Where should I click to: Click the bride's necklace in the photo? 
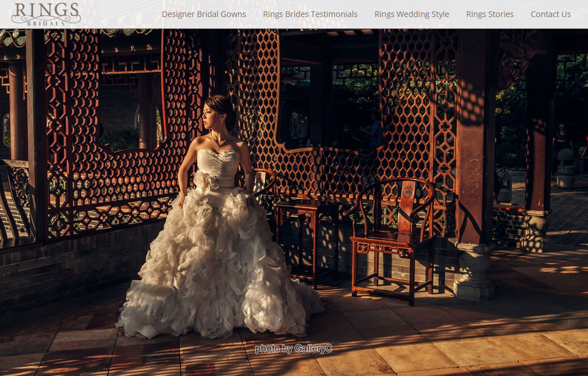pos(220,139)
